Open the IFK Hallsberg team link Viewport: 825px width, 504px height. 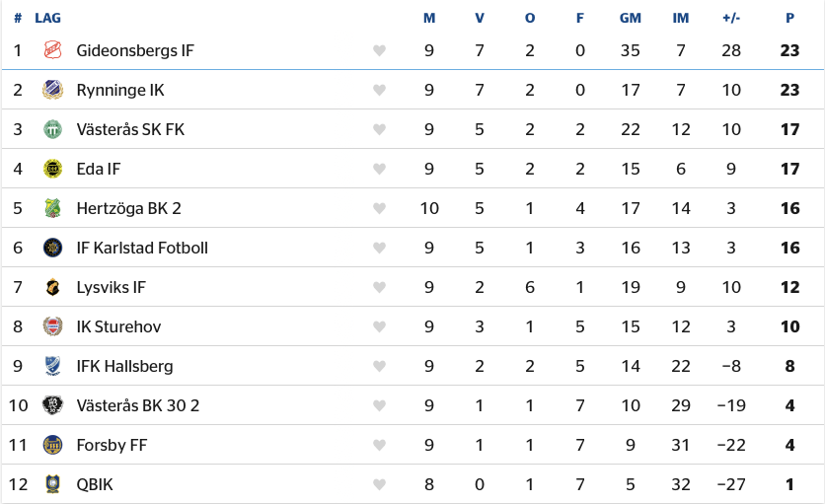pyautogui.click(x=124, y=366)
